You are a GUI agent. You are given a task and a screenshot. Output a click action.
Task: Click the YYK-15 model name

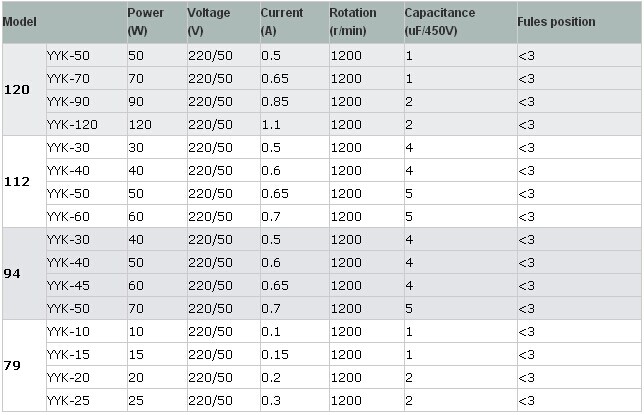(68, 355)
